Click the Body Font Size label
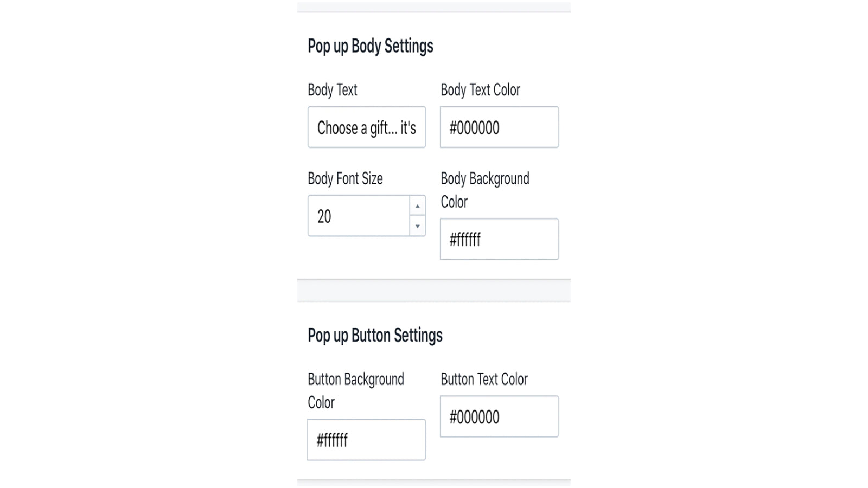Screen dimensions: 868x488 pyautogui.click(x=345, y=178)
